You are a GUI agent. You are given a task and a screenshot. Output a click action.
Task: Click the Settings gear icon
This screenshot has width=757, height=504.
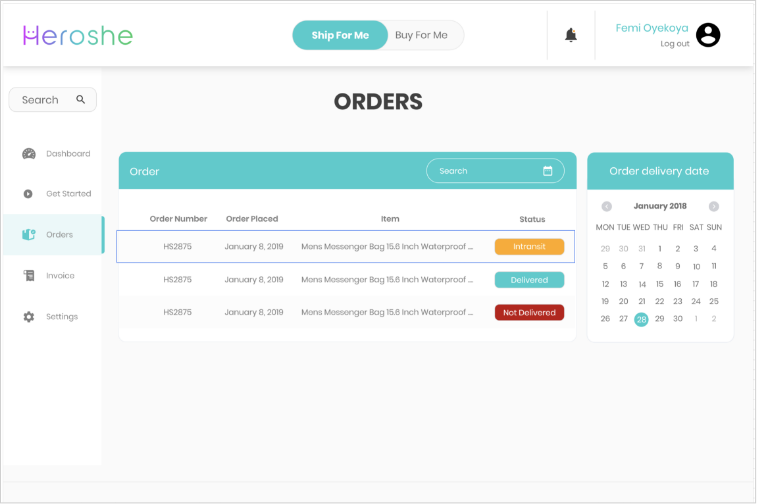coord(29,317)
